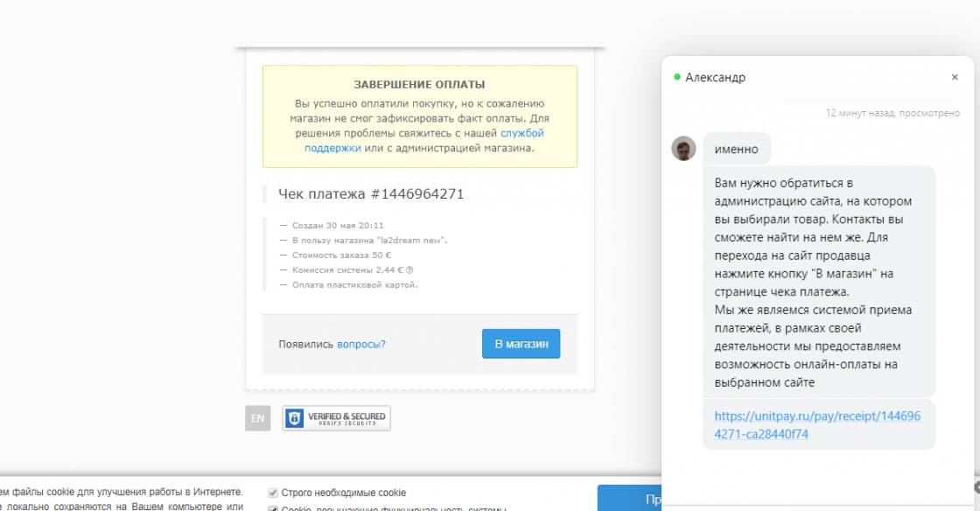
Task: Toggle "Строго необходимые cookie" checkbox
Action: tap(273, 493)
